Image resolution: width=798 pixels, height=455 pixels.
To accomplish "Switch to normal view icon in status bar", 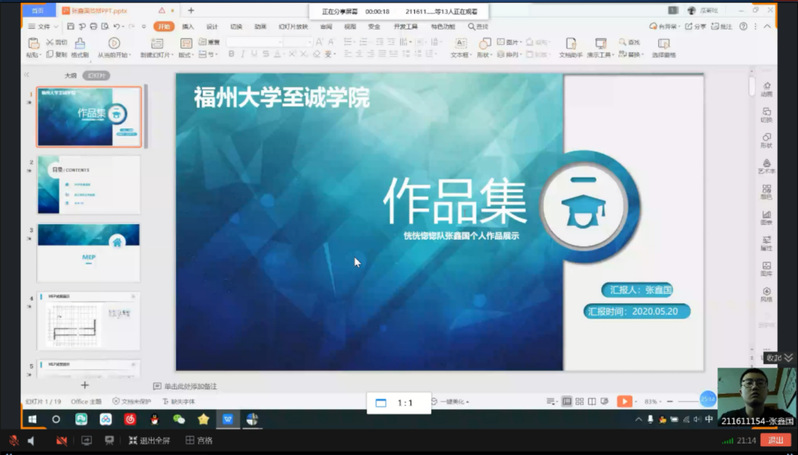I will (566, 402).
